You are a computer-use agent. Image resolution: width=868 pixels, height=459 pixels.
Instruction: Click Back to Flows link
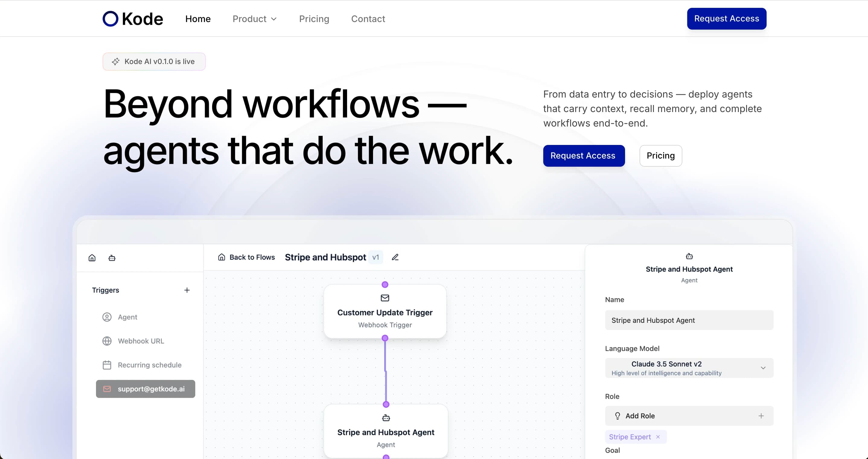[246, 257]
